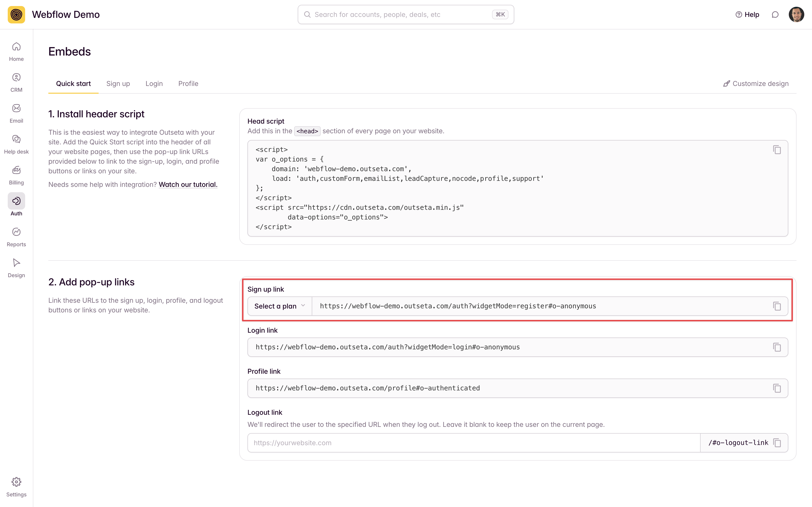Copy the logout link

[777, 443]
